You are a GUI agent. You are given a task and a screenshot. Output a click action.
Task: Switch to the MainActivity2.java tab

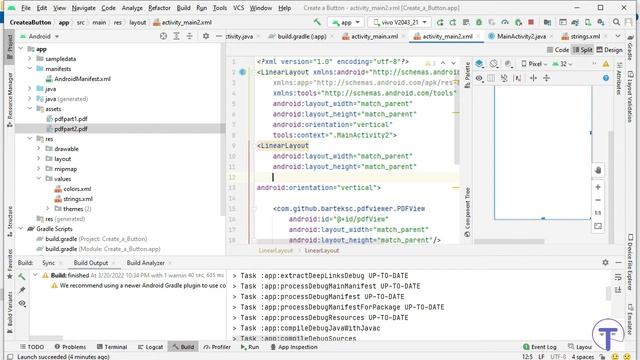pyautogui.click(x=521, y=36)
